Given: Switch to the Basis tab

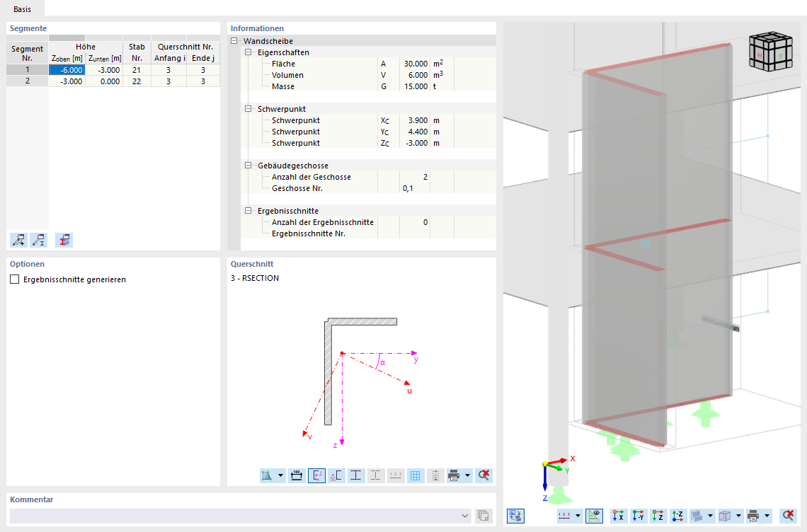Looking at the screenshot, I should click(22, 8).
